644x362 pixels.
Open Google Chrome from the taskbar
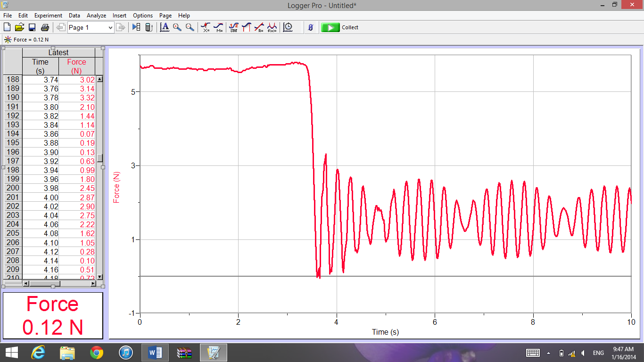[x=97, y=352]
